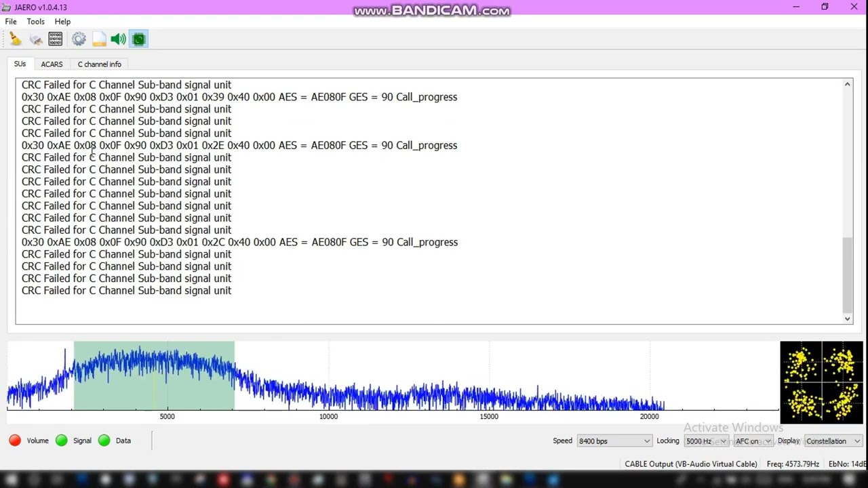This screenshot has height=488, width=868.
Task: Click the log scrollbar down arrow
Action: (847, 319)
